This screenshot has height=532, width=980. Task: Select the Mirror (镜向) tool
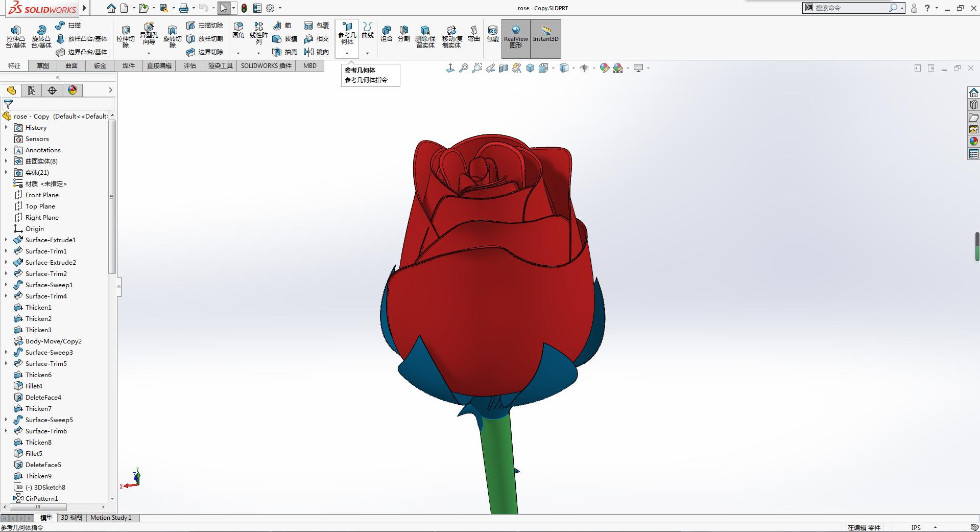316,52
